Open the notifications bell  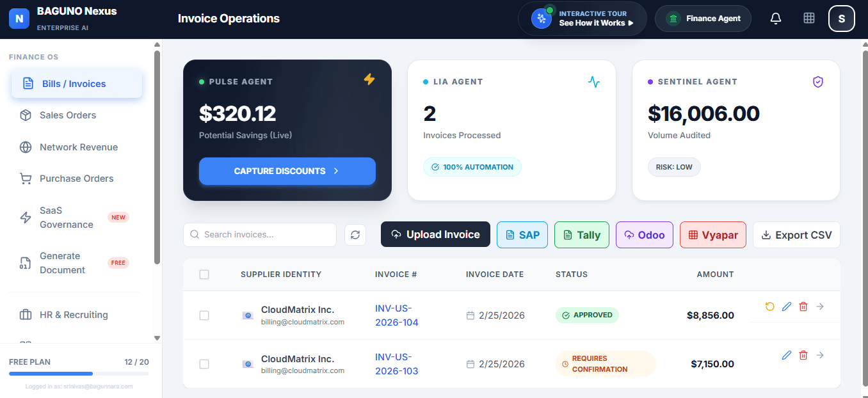(x=775, y=19)
